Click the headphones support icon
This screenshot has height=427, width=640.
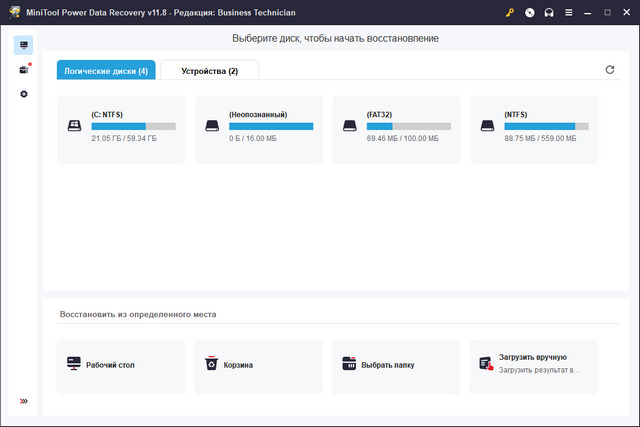click(549, 12)
